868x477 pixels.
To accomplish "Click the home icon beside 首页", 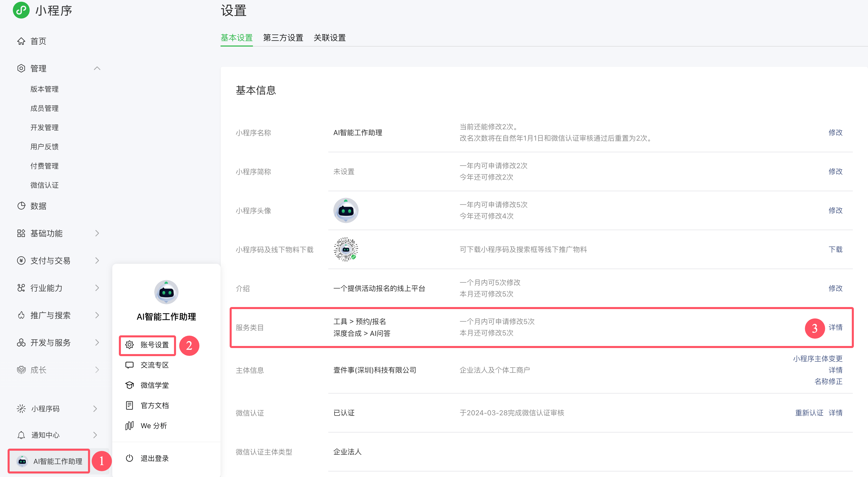I will [21, 41].
